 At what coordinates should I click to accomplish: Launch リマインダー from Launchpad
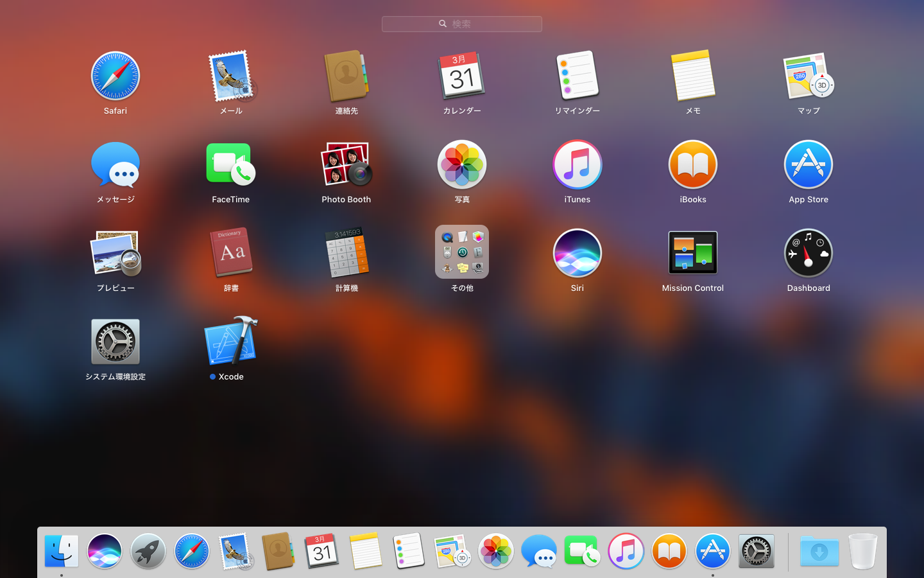[x=577, y=76]
